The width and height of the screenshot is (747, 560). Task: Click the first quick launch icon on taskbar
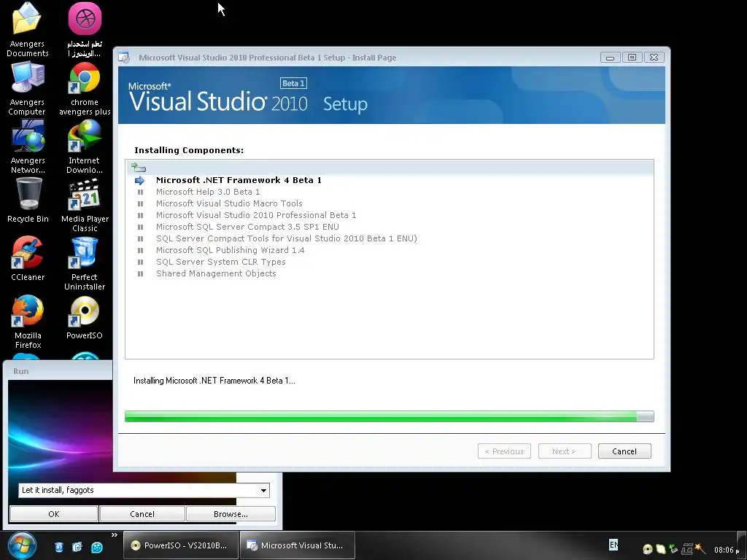coord(58,547)
